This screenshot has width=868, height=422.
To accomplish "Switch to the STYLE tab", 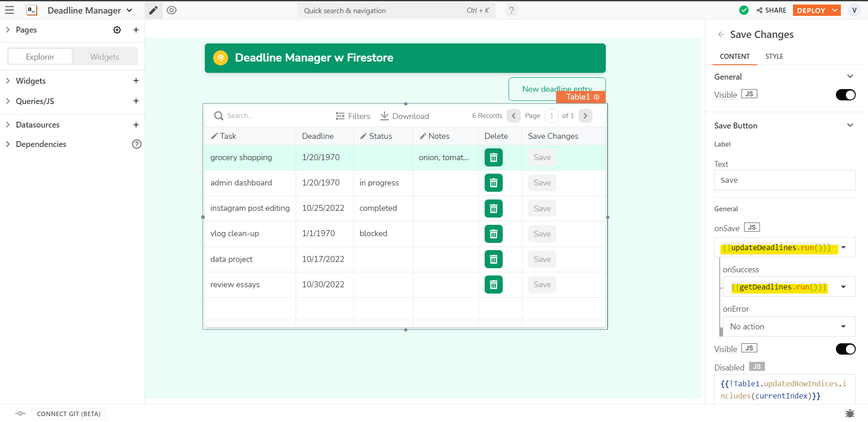I will click(774, 57).
